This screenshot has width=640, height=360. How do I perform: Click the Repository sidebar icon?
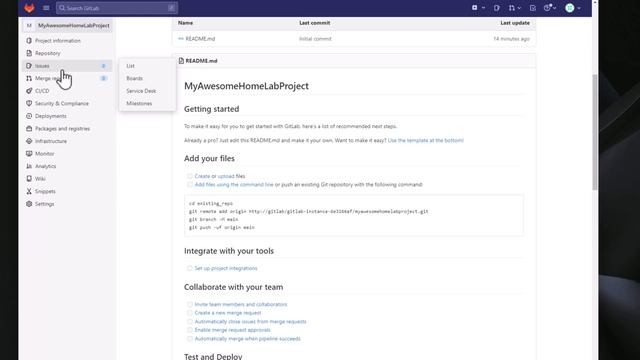[29, 53]
